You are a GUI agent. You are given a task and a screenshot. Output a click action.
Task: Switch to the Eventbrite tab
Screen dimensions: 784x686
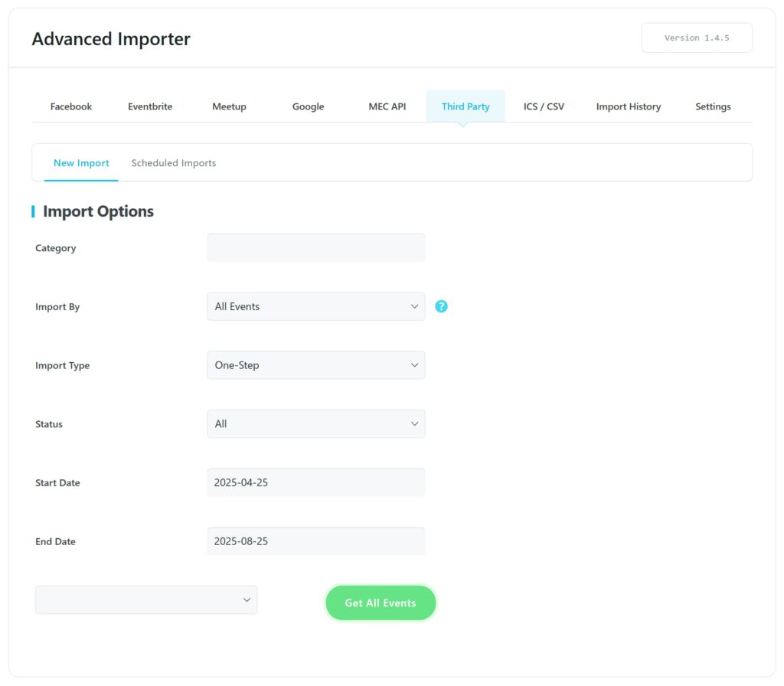[x=150, y=106]
